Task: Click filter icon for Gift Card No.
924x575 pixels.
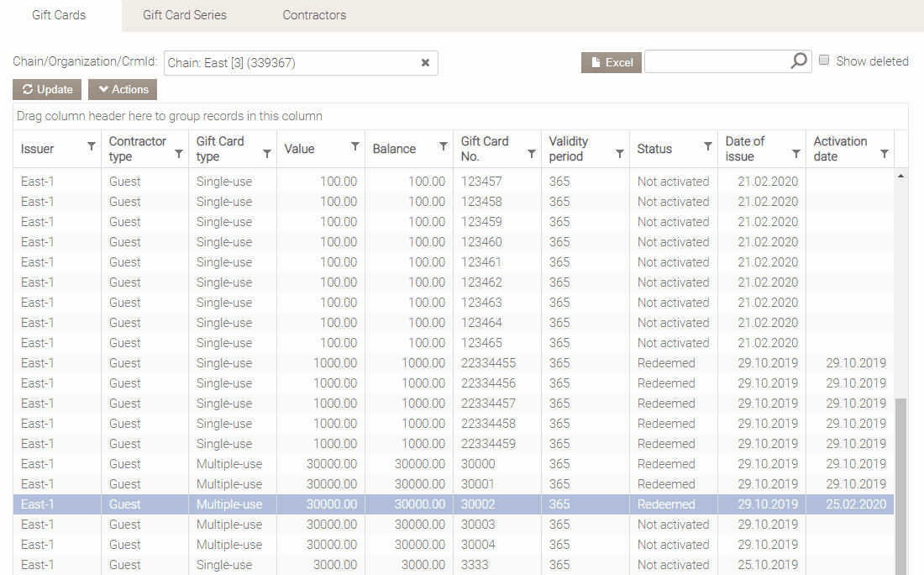Action: click(x=532, y=154)
